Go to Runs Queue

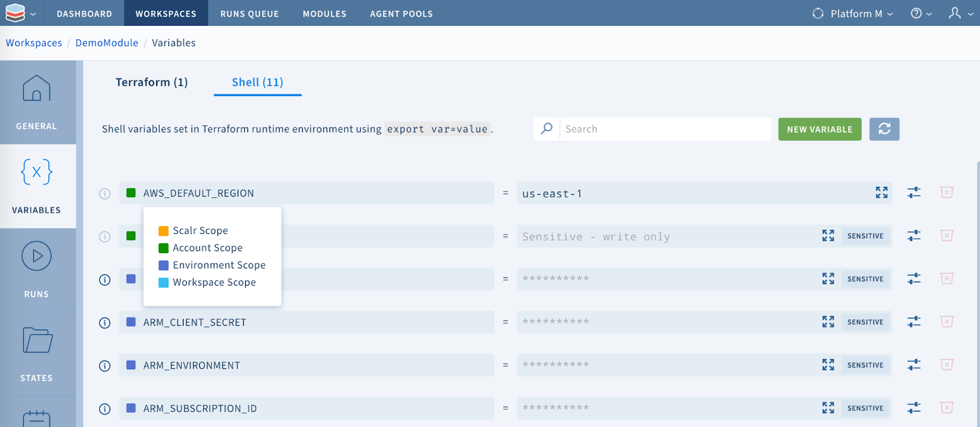pyautogui.click(x=249, y=13)
